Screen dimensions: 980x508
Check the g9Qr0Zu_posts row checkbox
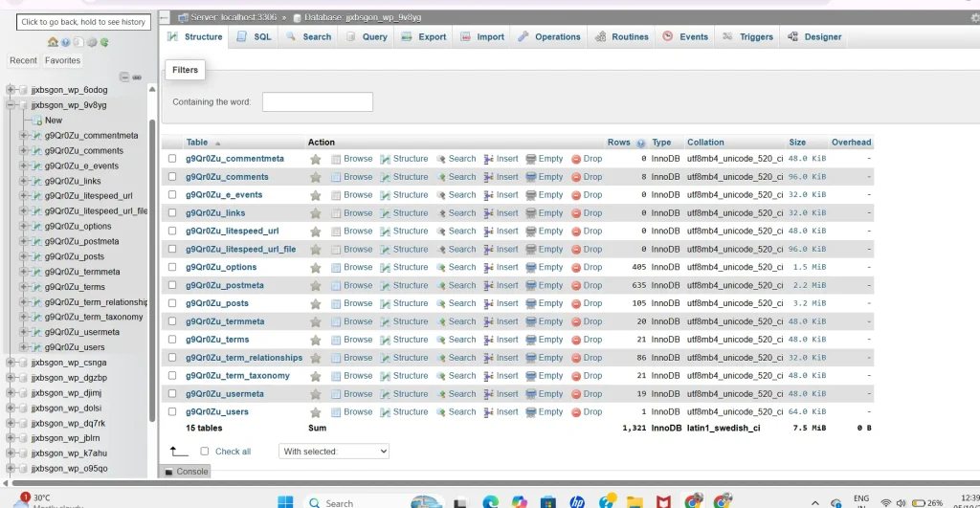click(172, 303)
